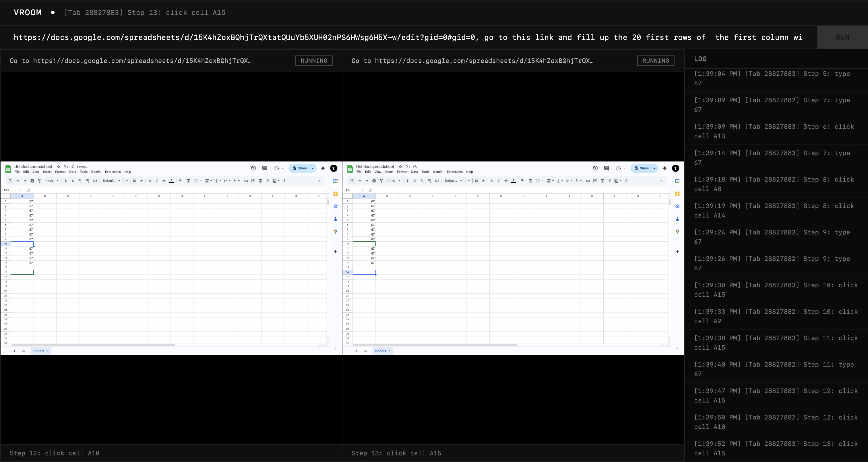The image size is (868, 462).
Task: Open the Default font dropdown
Action: pyautogui.click(x=111, y=181)
